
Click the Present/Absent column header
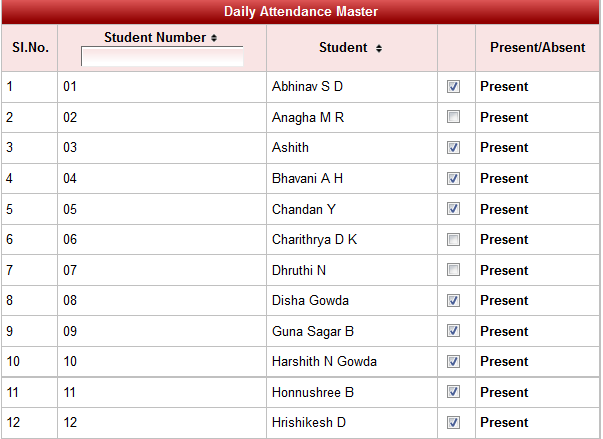(x=537, y=48)
